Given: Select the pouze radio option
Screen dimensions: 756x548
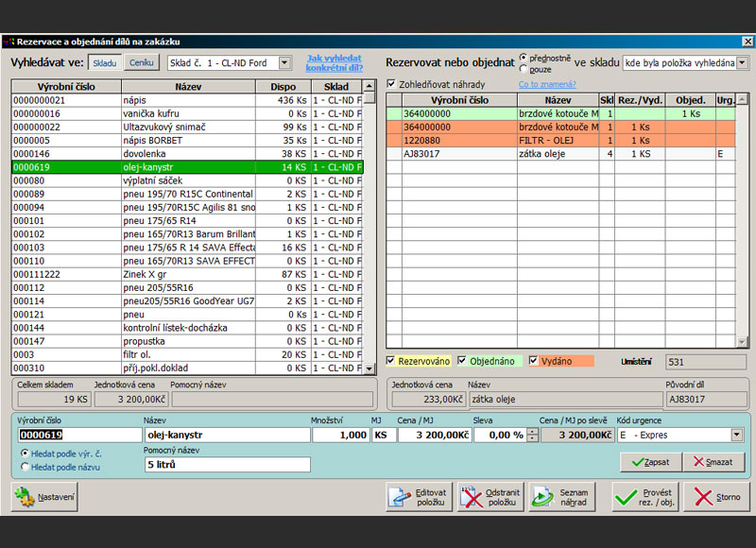Looking at the screenshot, I should pos(524,69).
